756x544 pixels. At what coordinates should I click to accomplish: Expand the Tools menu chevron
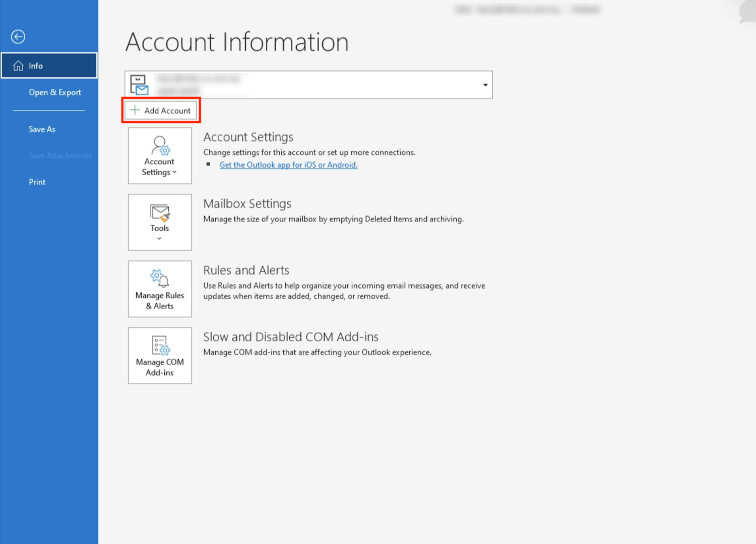coord(159,239)
